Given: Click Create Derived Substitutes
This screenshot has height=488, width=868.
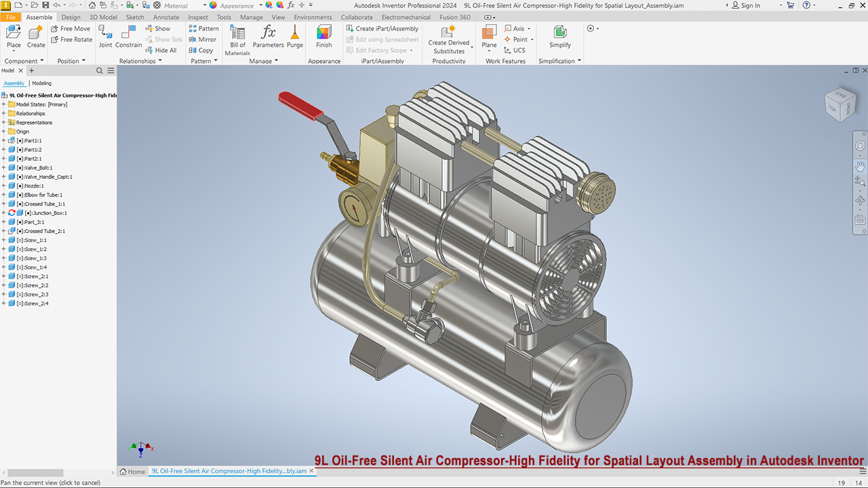Looking at the screenshot, I should click(449, 40).
